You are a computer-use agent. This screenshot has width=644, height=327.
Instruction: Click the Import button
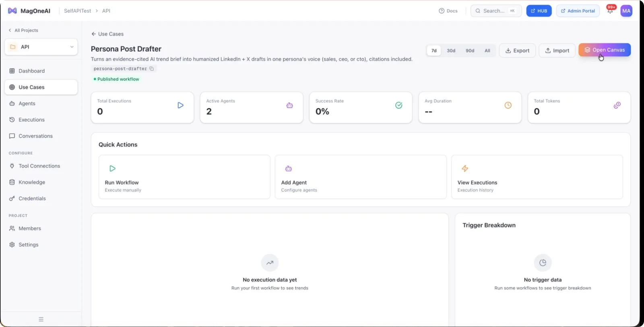557,51
